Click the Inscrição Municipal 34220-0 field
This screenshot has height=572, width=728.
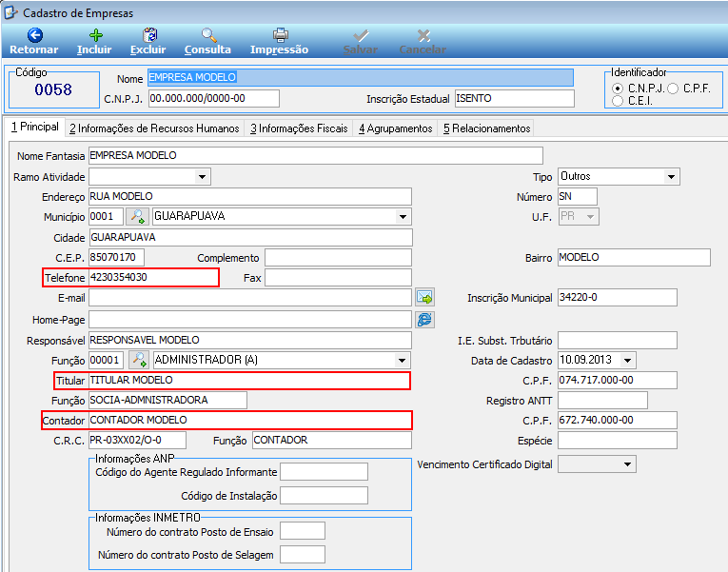617,298
